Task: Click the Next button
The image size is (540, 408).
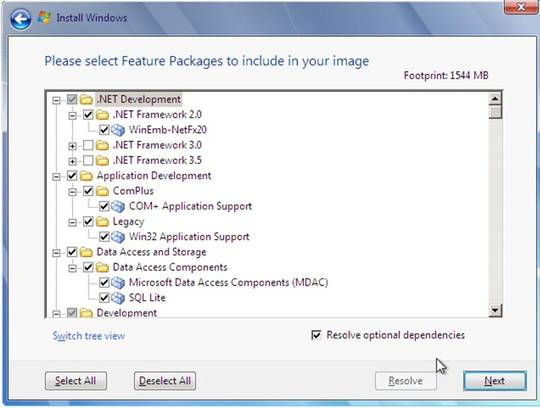Action: pyautogui.click(x=495, y=381)
